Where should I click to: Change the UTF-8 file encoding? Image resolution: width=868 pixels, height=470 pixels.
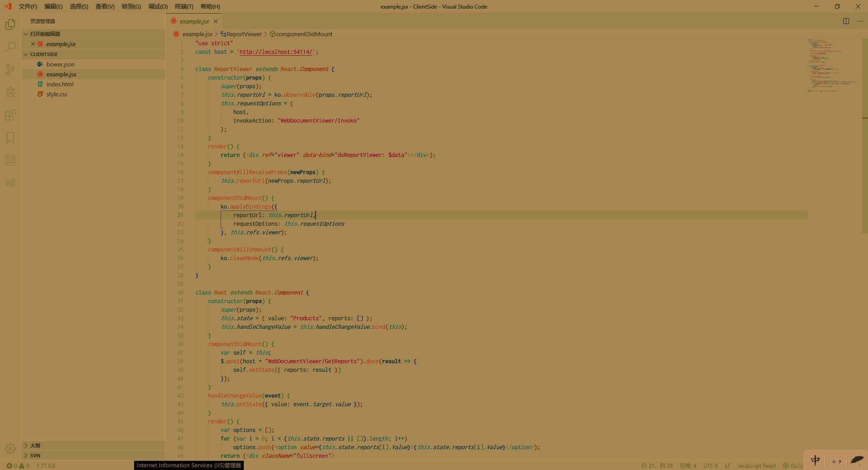(x=711, y=465)
